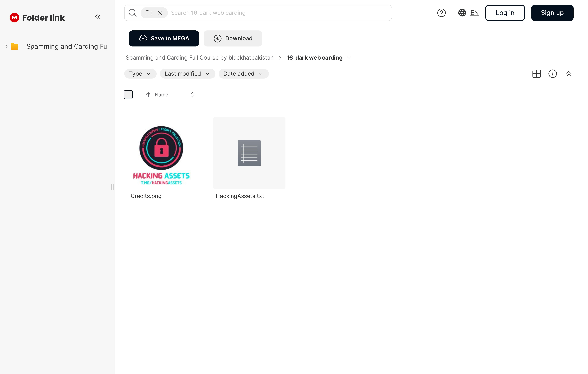Click the Log in button

(505, 13)
